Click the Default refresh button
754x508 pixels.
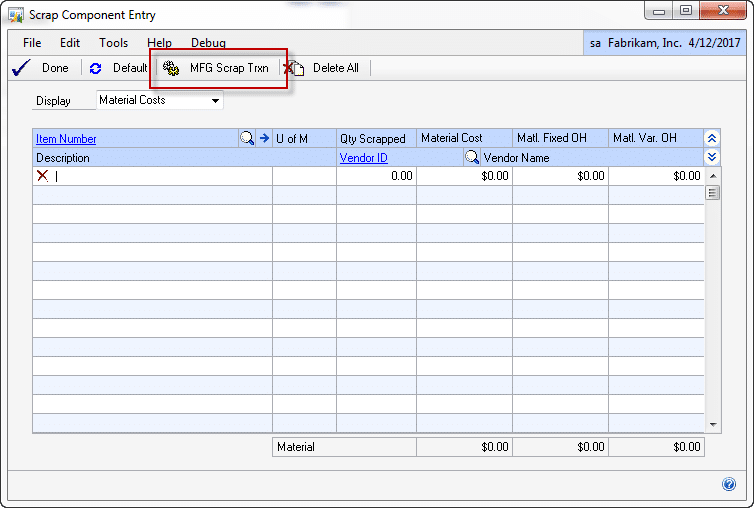point(119,68)
